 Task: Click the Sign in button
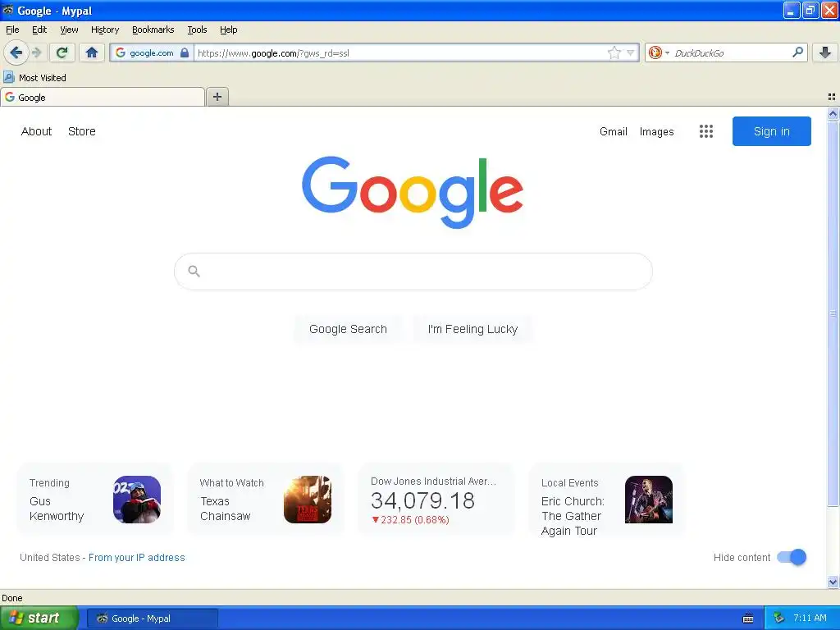pos(771,131)
